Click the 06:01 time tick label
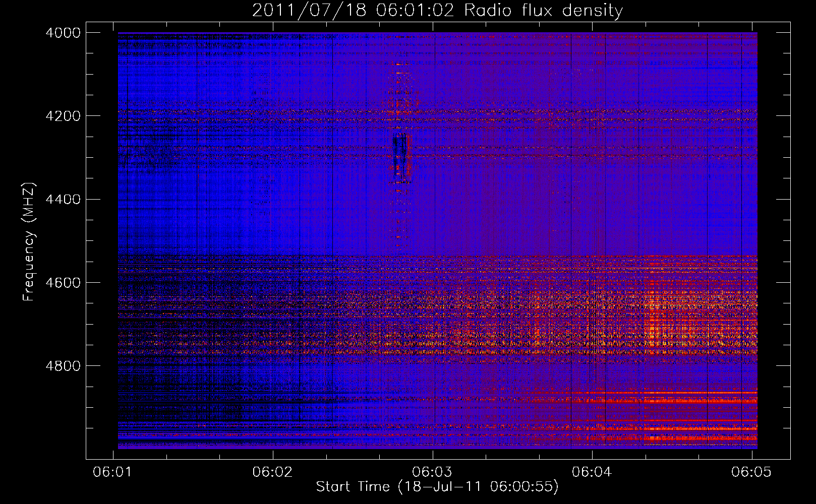The width and height of the screenshot is (816, 504). click(113, 472)
